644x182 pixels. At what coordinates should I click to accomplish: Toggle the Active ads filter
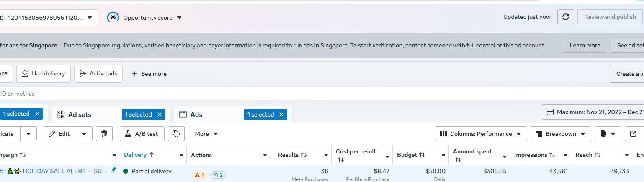coord(98,73)
